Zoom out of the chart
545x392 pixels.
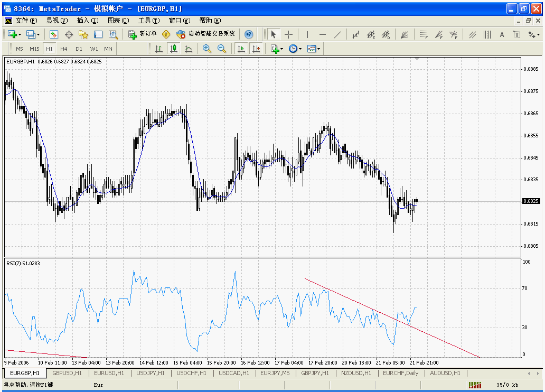tap(222, 49)
